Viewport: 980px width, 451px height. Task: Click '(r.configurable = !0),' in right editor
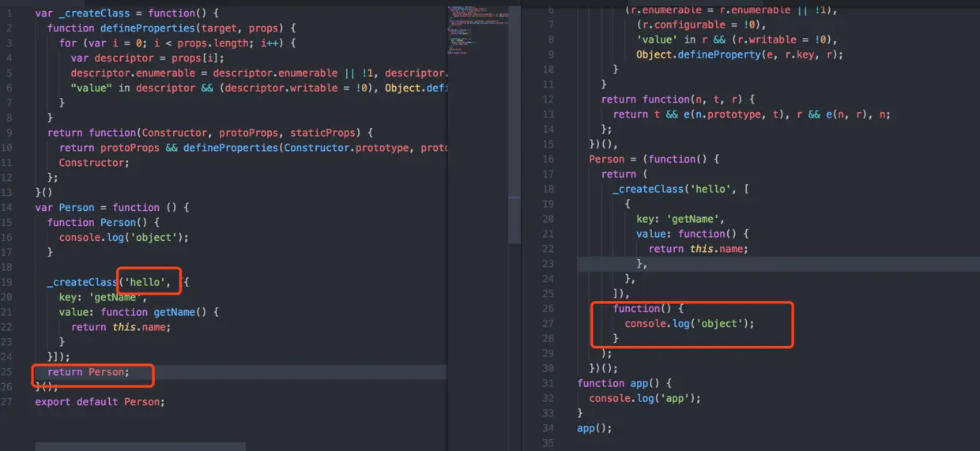coord(699,24)
